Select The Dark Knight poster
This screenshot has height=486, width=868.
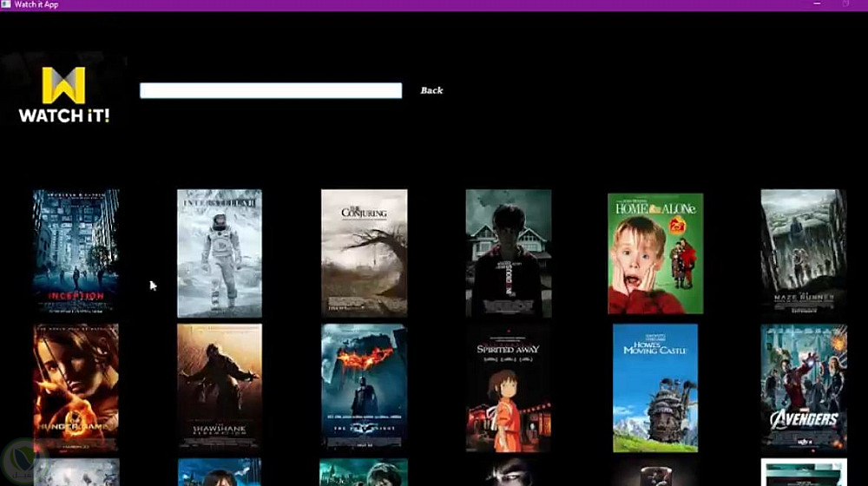[x=365, y=387]
